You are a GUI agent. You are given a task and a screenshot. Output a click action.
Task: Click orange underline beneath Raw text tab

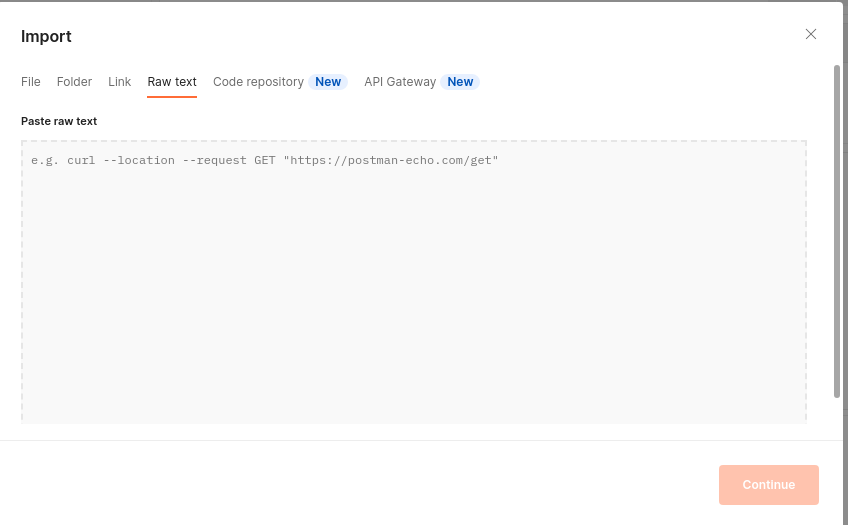pos(172,96)
